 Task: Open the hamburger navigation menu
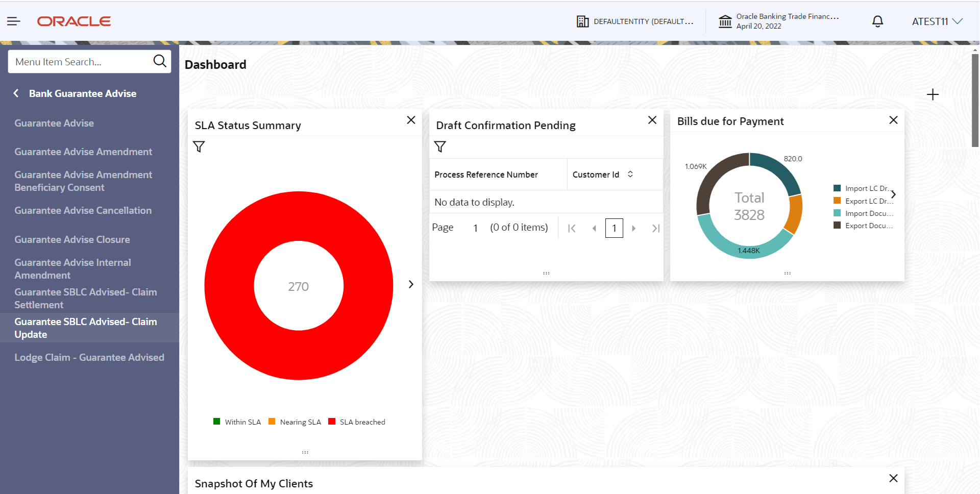point(14,21)
